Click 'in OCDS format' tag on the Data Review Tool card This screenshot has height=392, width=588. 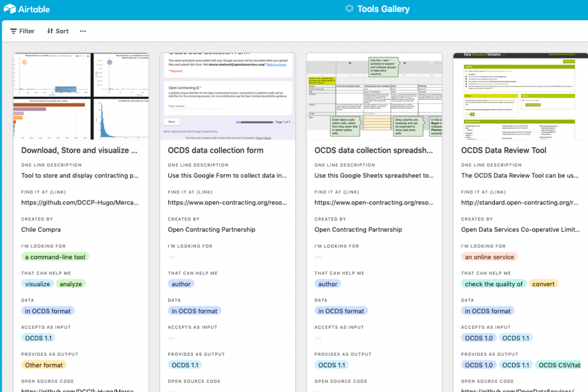coord(488,311)
